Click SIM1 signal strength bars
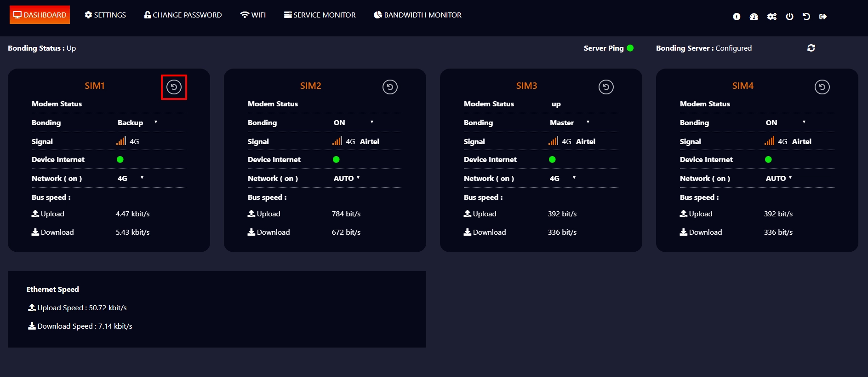The image size is (868, 377). (x=121, y=141)
